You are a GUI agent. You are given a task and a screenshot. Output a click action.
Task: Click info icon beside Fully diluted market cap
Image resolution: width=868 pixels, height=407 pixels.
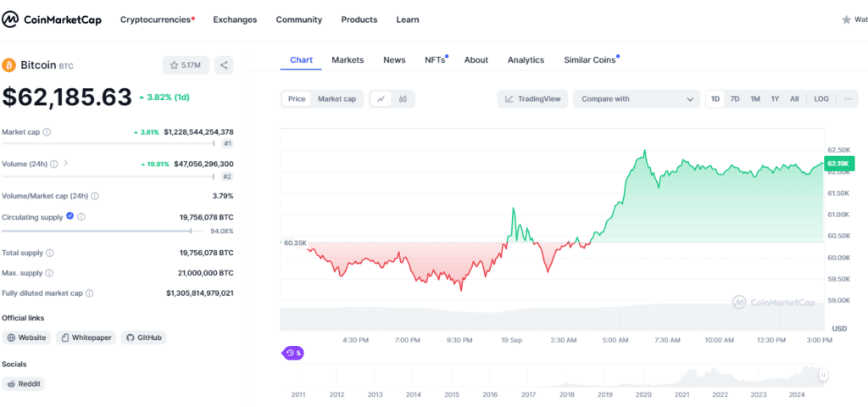point(89,293)
